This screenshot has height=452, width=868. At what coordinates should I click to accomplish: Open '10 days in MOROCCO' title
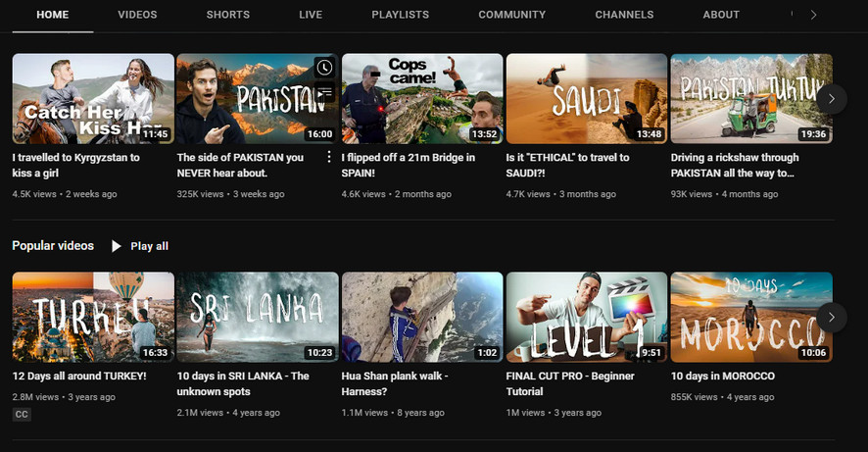point(723,377)
